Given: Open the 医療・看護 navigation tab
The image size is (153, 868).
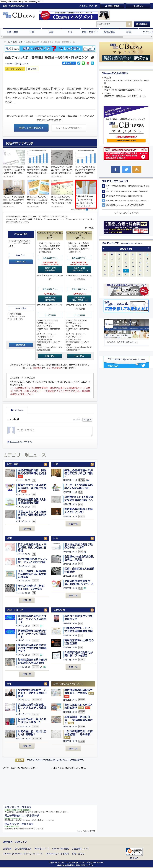Looking at the screenshot, I should point(12,32).
